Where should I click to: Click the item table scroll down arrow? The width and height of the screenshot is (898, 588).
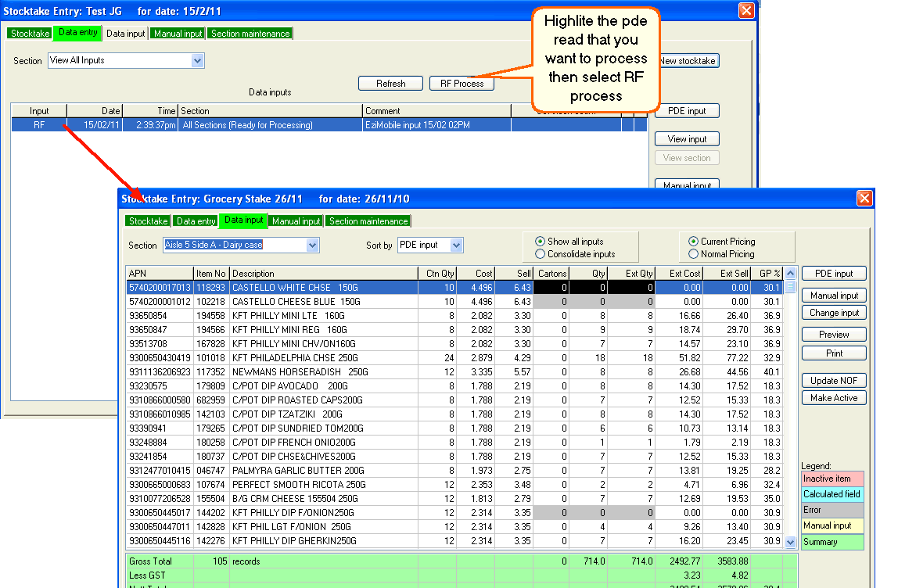[790, 542]
